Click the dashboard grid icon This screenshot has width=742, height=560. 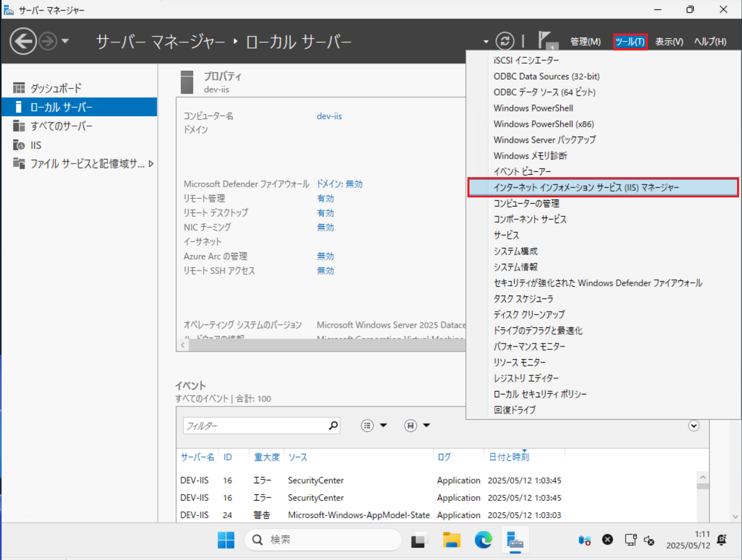coord(19,88)
